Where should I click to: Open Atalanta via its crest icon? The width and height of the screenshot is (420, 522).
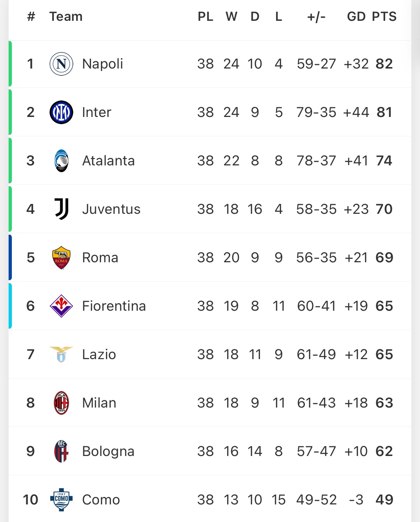61,161
